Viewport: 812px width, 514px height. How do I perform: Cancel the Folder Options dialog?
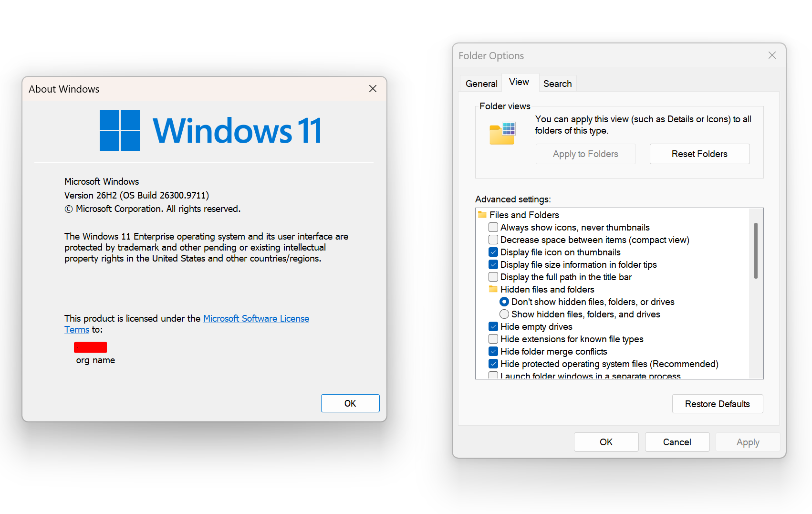tap(677, 442)
